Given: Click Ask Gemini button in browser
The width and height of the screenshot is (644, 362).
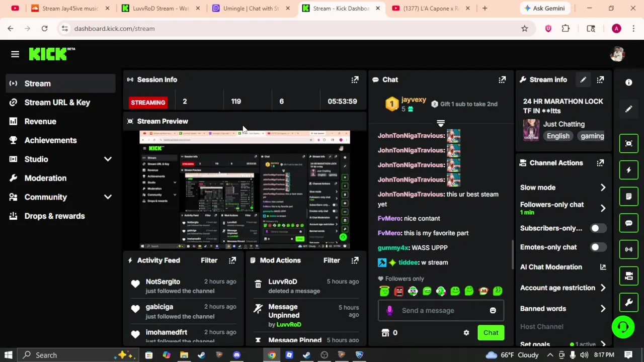Looking at the screenshot, I should 545,8.
